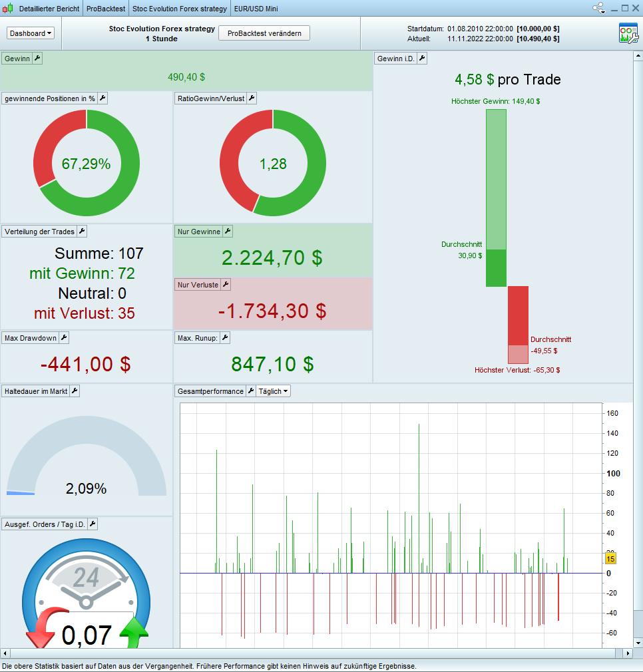643x672 pixels.
Task: Click the mit Gewinn: 72 text
Action: pos(82,273)
